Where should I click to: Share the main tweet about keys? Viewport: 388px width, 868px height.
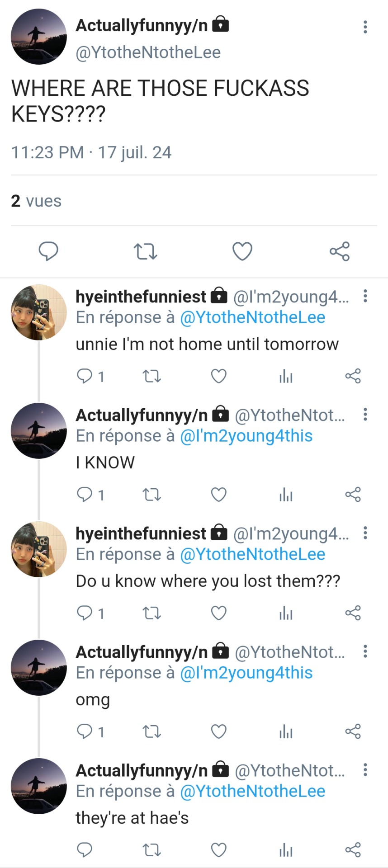[340, 251]
